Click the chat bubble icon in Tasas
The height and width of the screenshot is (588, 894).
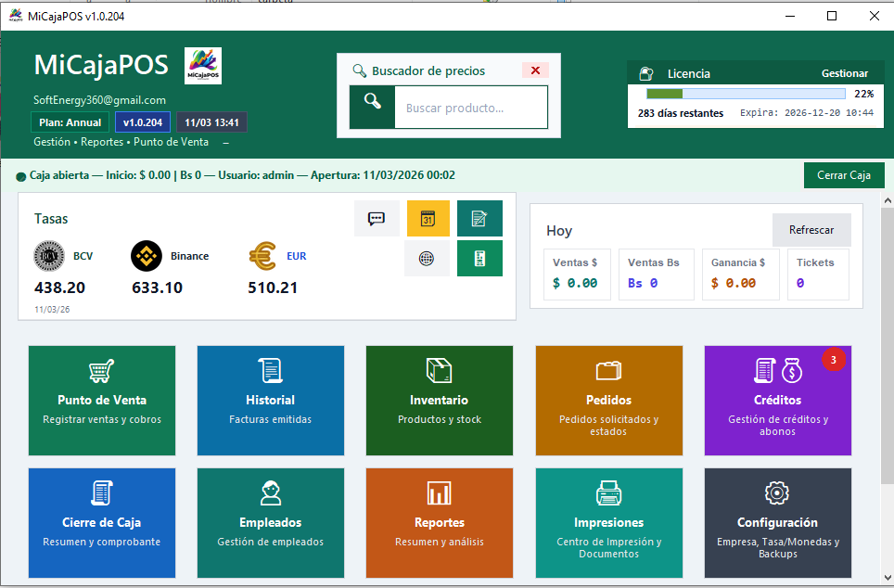click(377, 219)
